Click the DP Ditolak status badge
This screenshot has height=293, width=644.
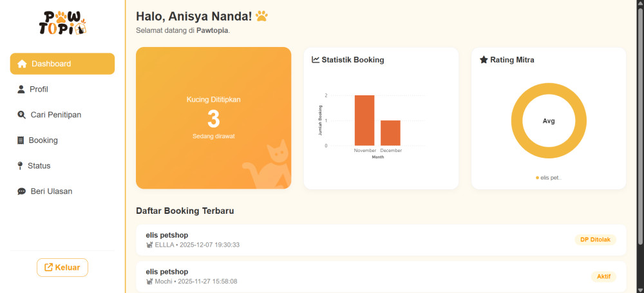coord(595,240)
